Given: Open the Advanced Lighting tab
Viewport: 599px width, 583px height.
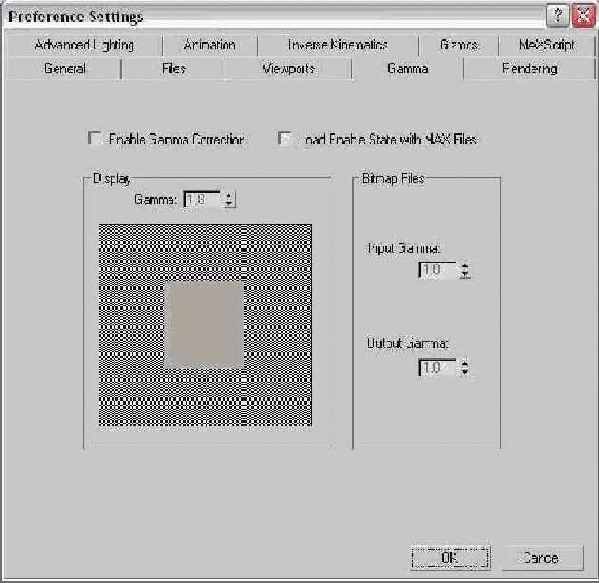Looking at the screenshot, I should [84, 45].
